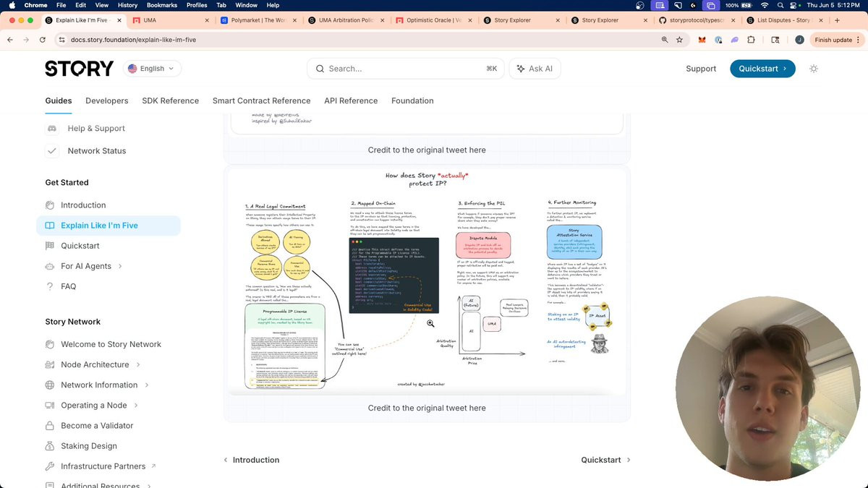Close the Explain Like I'm Five browser tab
The width and height of the screenshot is (868, 488).
pyautogui.click(x=119, y=20)
